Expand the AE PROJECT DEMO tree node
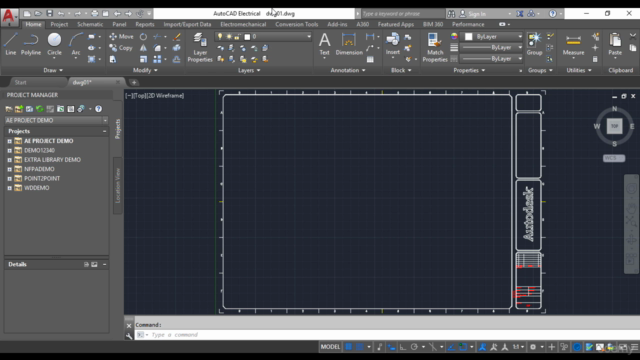This screenshot has width=640, height=360. pos(9,141)
